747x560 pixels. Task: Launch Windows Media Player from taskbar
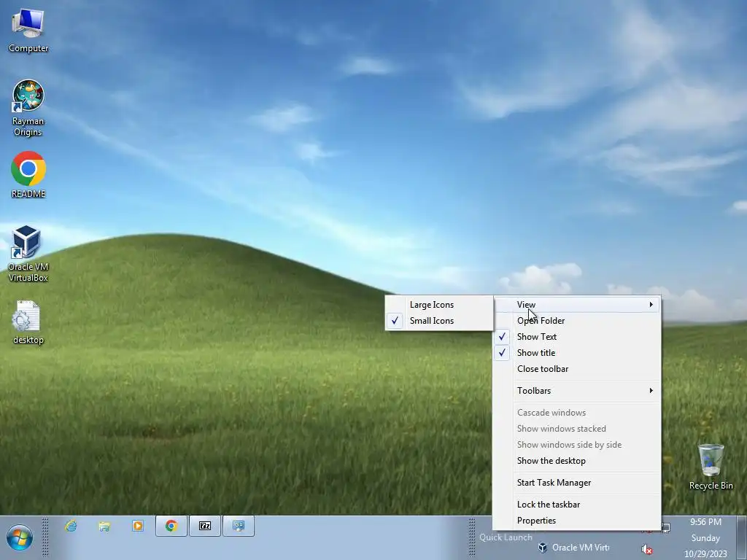tap(138, 526)
